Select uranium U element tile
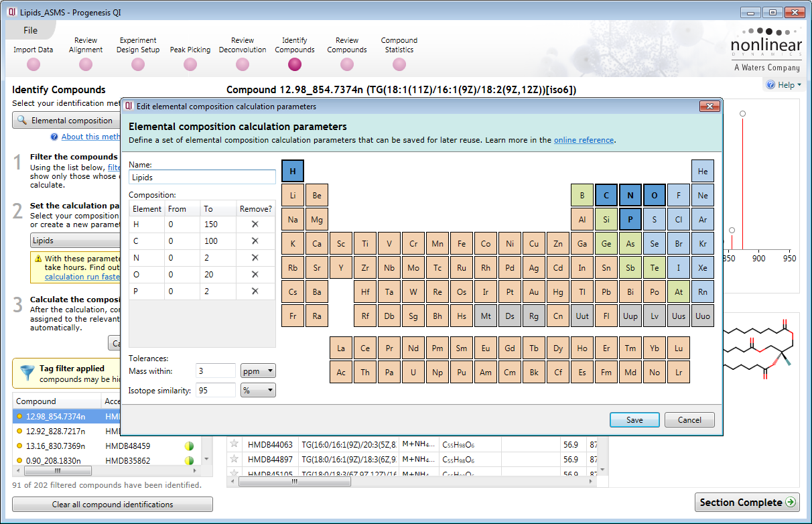 [x=413, y=372]
